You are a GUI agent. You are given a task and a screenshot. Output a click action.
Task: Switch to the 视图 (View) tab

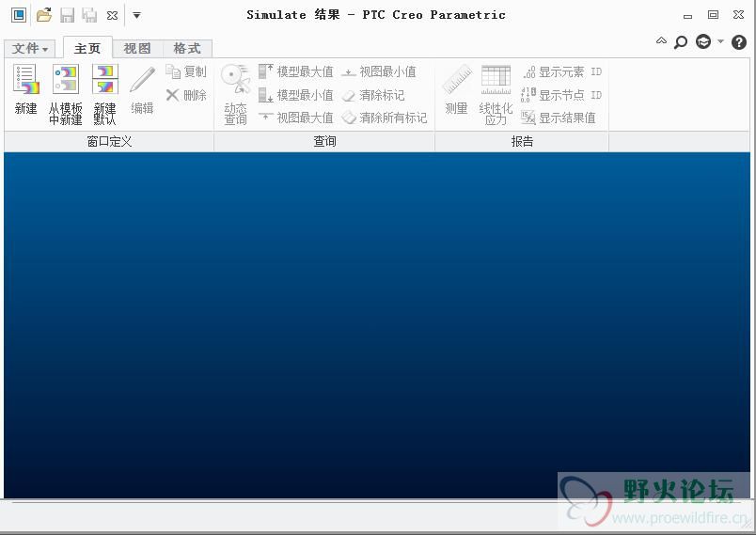pos(137,48)
